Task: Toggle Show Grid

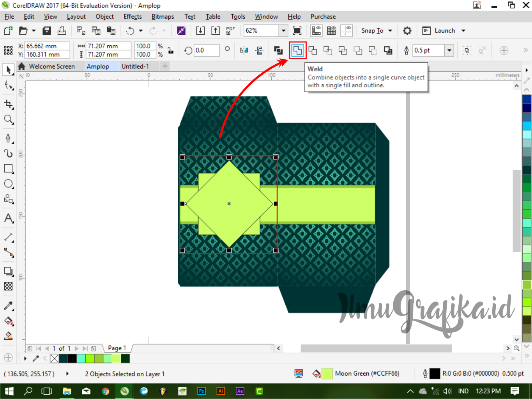Action: click(331, 30)
